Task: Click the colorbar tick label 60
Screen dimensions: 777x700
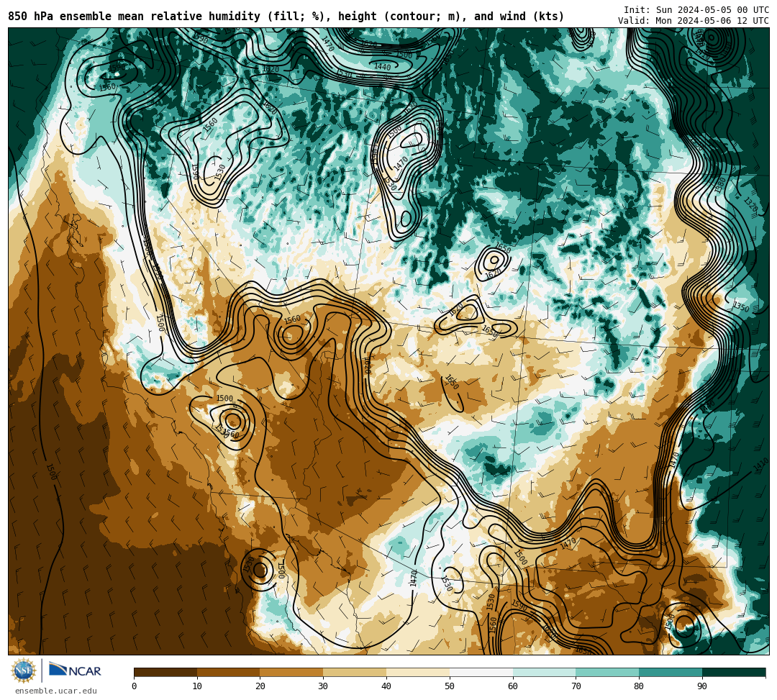Action: 513,686
